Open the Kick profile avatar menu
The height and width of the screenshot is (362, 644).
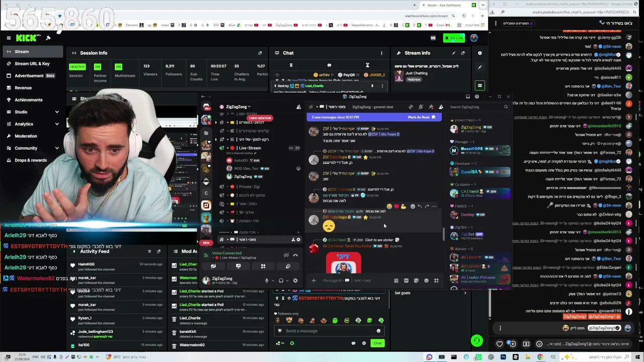tap(474, 38)
